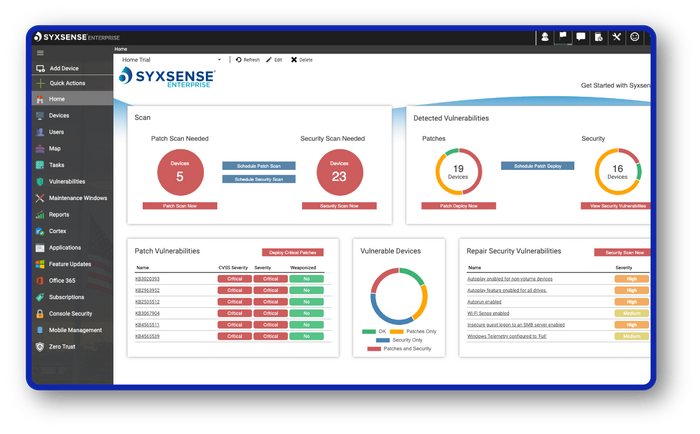Click the Security Scan Now button under Scan
Image resolution: width=700 pixels, height=434 pixels.
(x=339, y=206)
